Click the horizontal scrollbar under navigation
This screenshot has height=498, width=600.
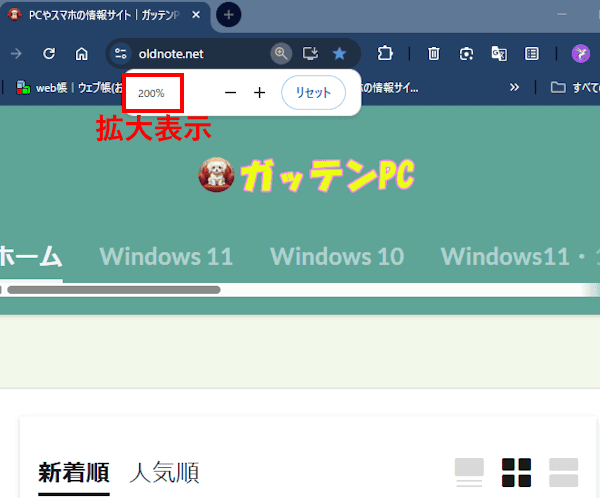coord(114,290)
